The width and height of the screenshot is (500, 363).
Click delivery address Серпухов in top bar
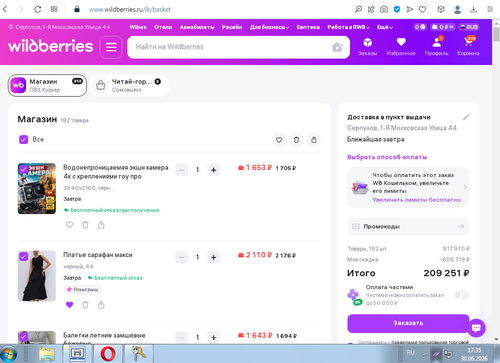[x=59, y=27]
